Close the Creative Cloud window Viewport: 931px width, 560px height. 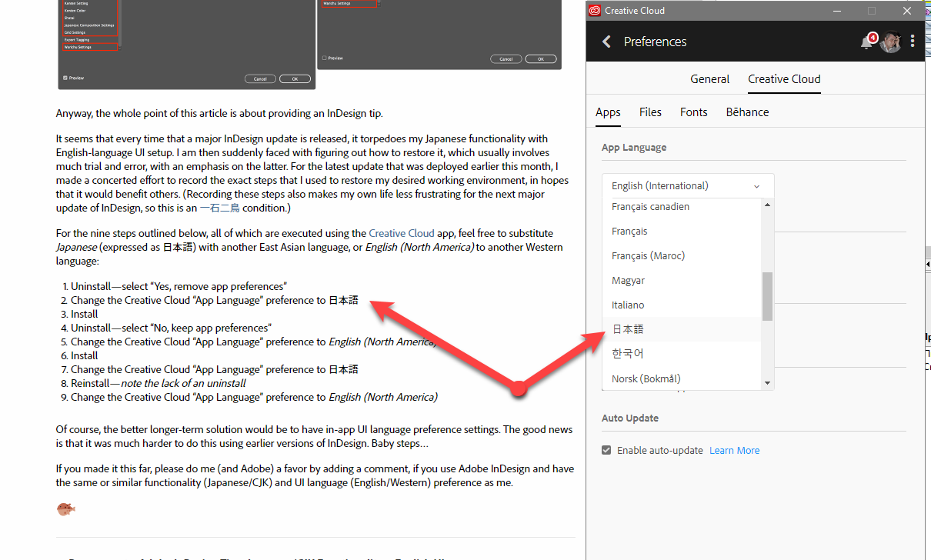[x=907, y=11]
